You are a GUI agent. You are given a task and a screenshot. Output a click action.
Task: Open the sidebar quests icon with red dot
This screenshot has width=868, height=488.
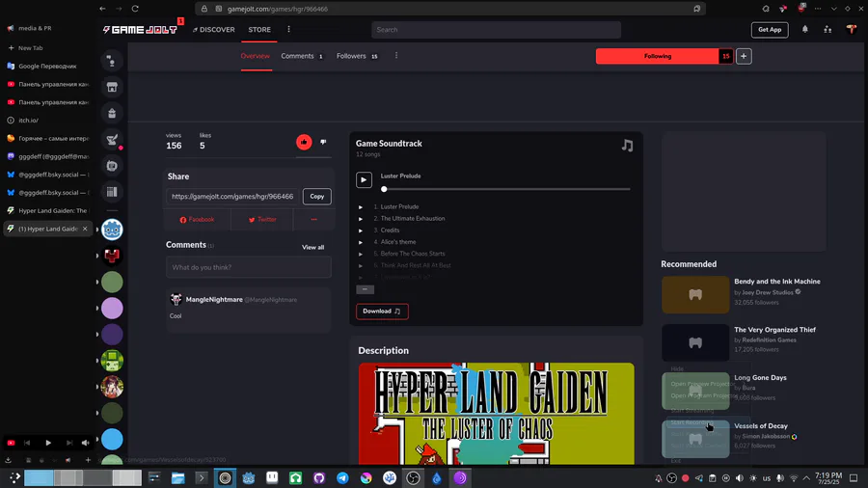[x=112, y=140]
